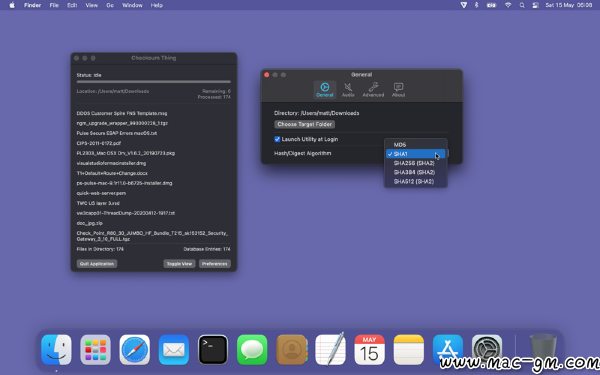Click the Toggle View button
This screenshot has width=600, height=375.
pyautogui.click(x=179, y=264)
